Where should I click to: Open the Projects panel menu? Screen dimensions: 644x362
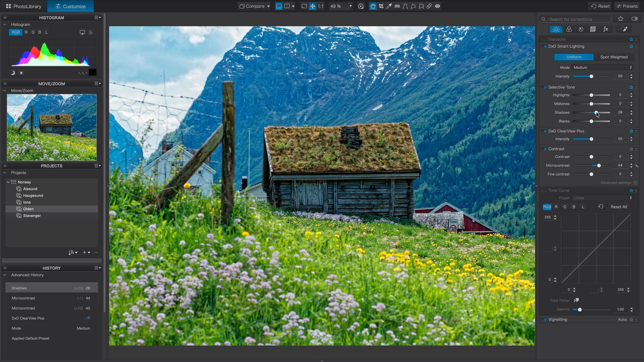click(98, 166)
